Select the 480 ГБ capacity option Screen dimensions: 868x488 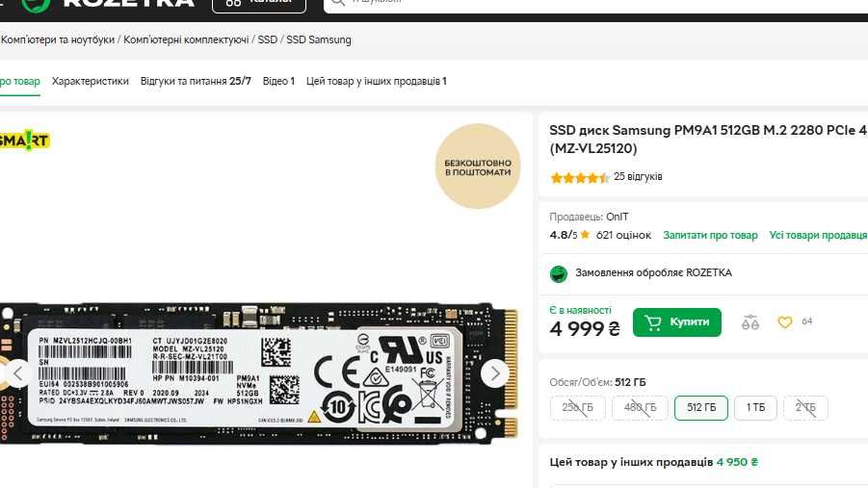coord(640,408)
